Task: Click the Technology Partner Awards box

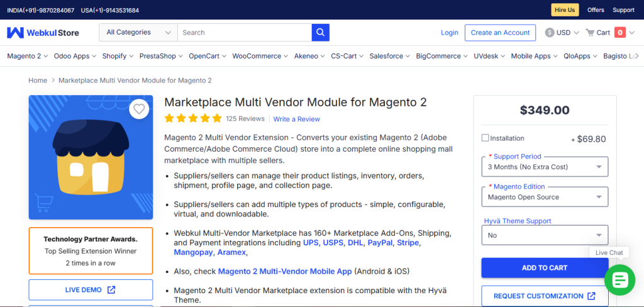Action: point(91,251)
